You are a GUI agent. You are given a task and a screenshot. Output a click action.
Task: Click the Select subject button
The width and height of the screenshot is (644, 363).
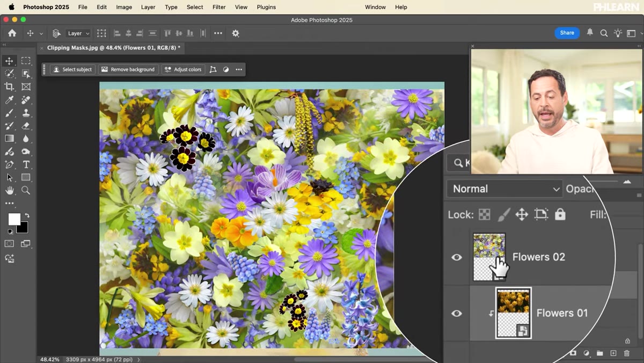coord(72,69)
